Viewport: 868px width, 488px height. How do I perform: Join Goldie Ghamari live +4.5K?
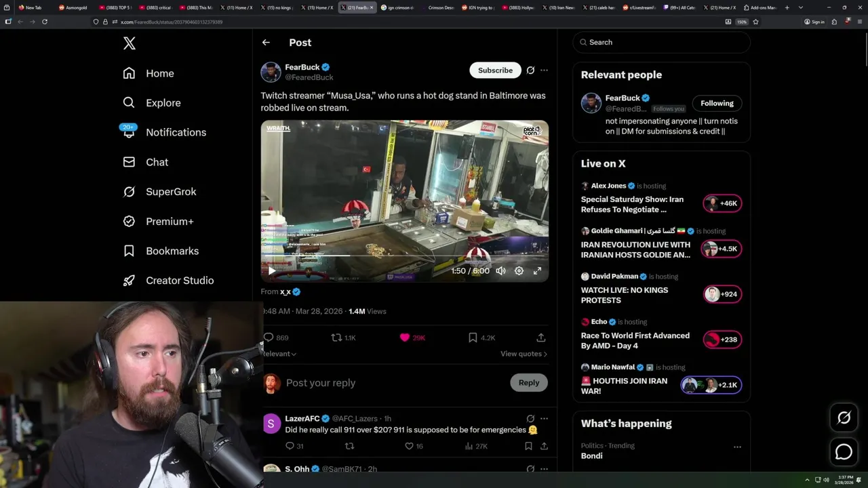721,249
